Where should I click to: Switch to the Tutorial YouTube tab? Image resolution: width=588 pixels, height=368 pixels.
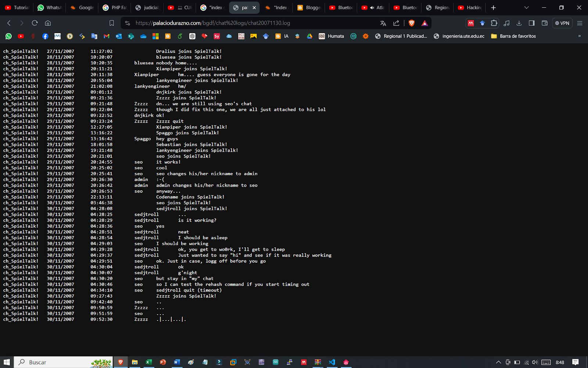[x=17, y=7]
